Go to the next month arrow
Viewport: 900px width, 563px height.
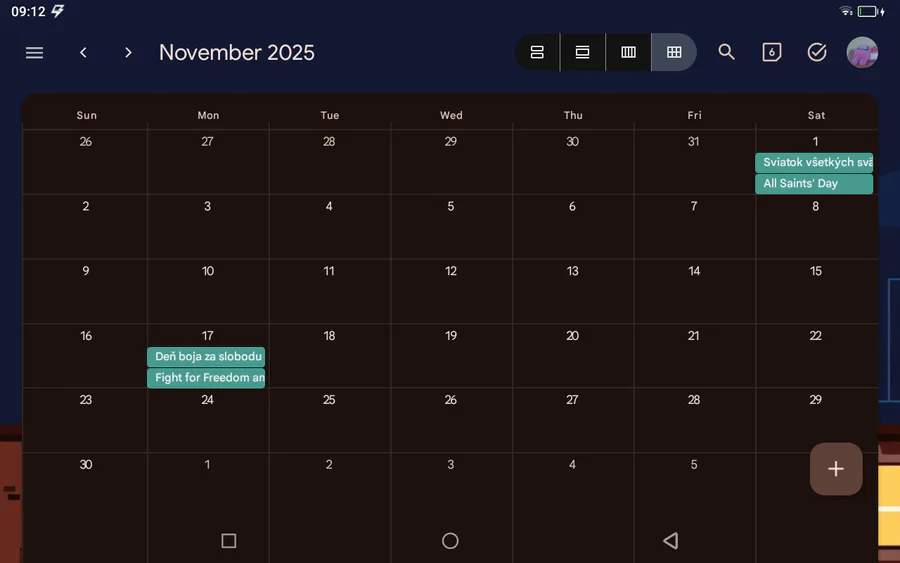click(x=128, y=53)
